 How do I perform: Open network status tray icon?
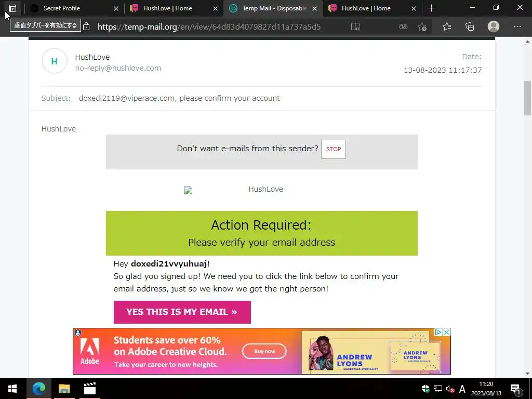coord(437,389)
